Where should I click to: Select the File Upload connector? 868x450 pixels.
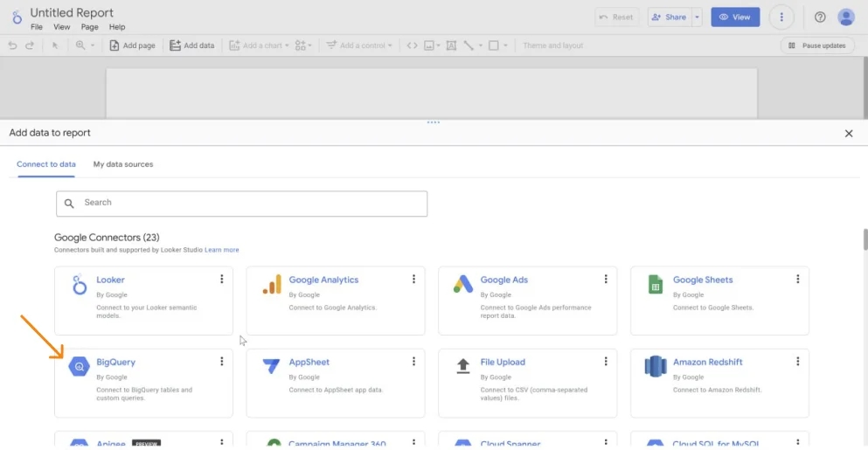click(528, 383)
